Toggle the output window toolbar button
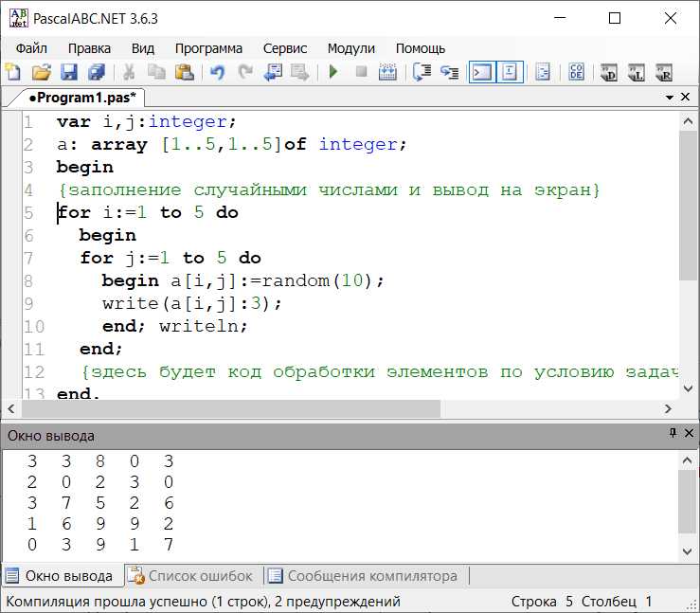 (482, 72)
